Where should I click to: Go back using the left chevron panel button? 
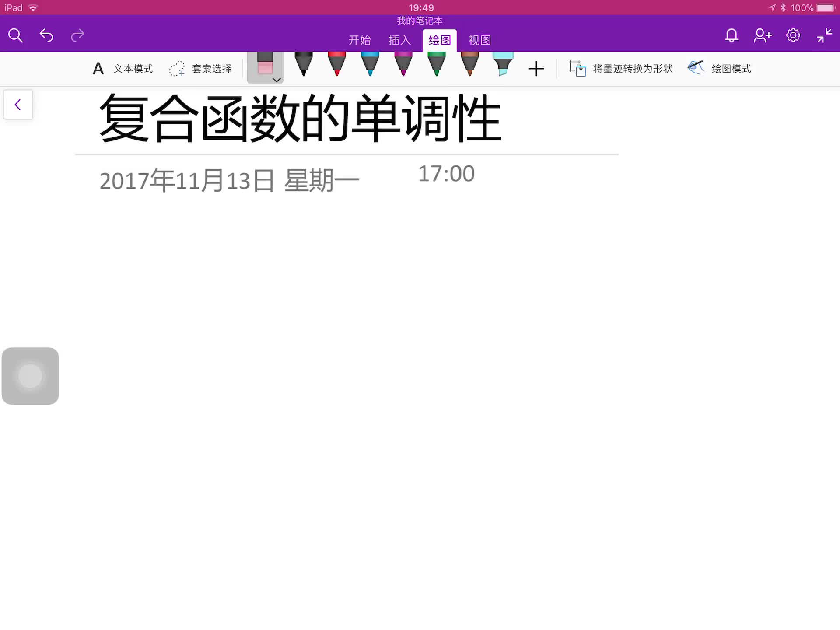point(18,105)
